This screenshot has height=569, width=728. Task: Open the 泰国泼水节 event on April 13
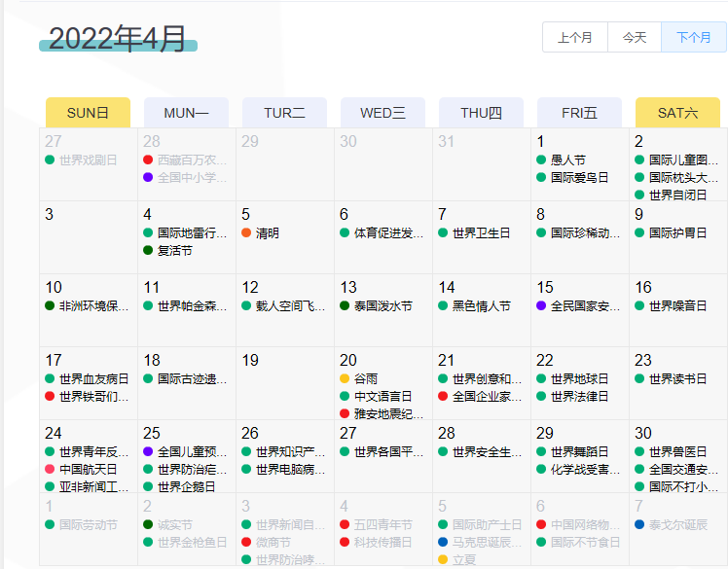[x=383, y=305]
